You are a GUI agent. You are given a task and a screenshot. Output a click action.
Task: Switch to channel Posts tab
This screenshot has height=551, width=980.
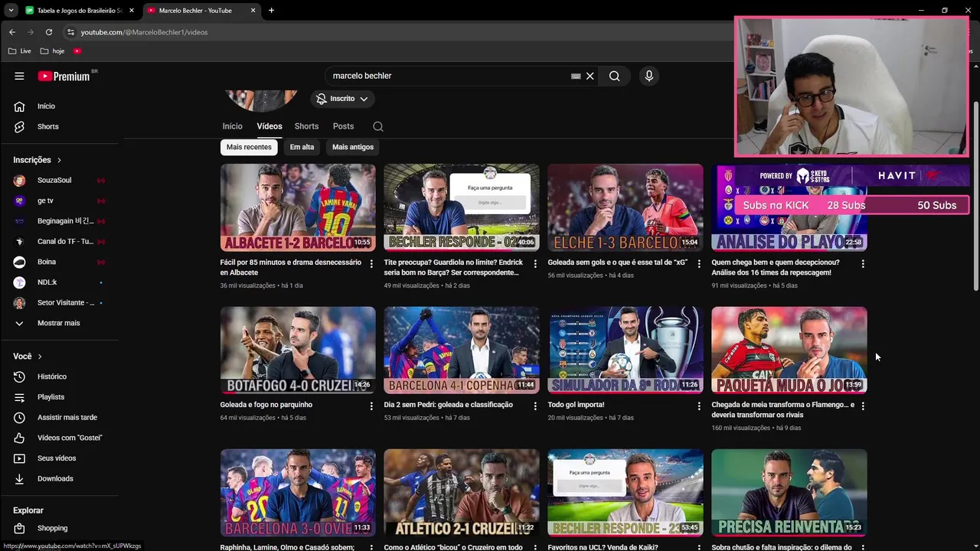[x=343, y=126]
